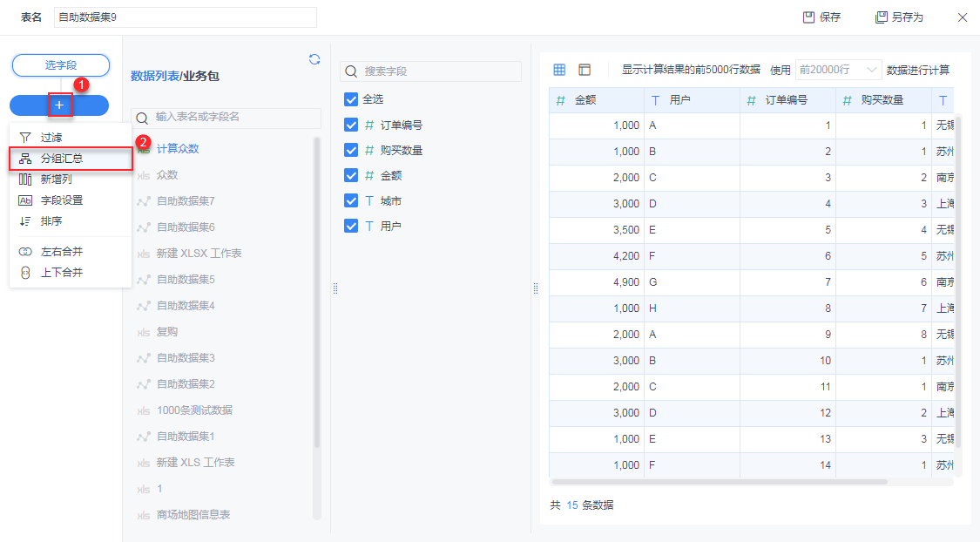Click the 业务包 link
The image size is (980, 542).
200,77
